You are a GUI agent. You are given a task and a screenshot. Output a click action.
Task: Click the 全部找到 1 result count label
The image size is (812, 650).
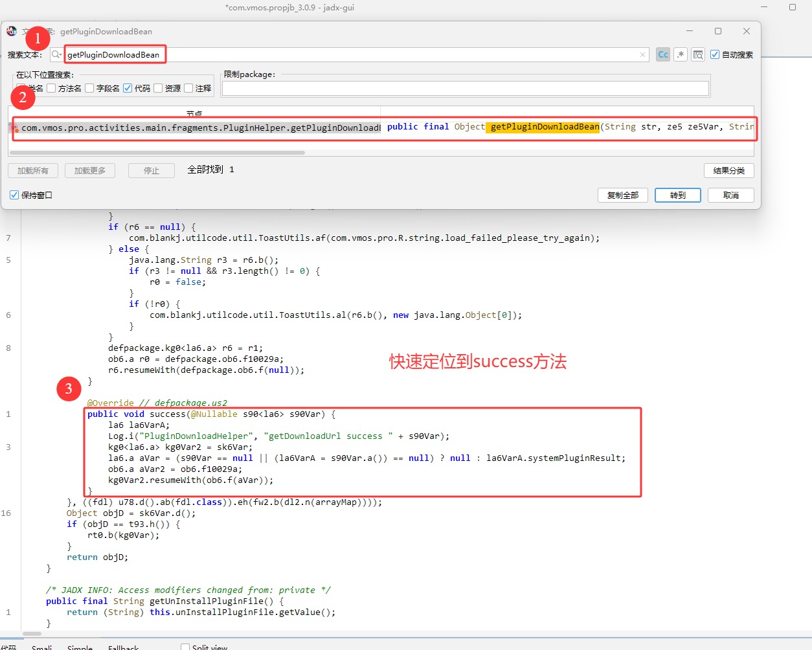[211, 170]
